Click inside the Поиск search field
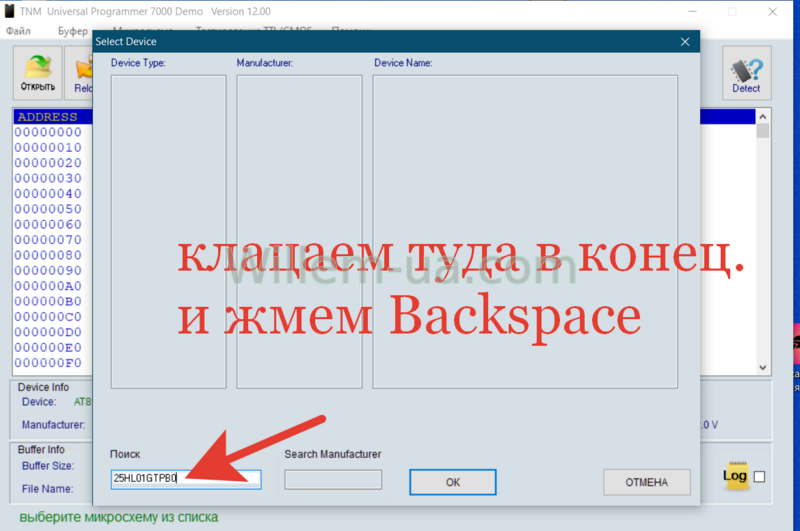The image size is (800, 531). click(185, 479)
